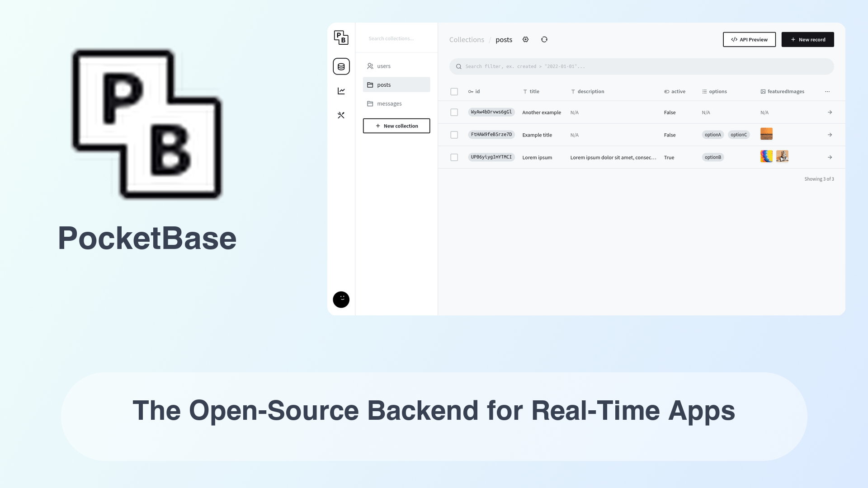Open the API Preview panel
Screen dimensions: 868x488
(749, 39)
